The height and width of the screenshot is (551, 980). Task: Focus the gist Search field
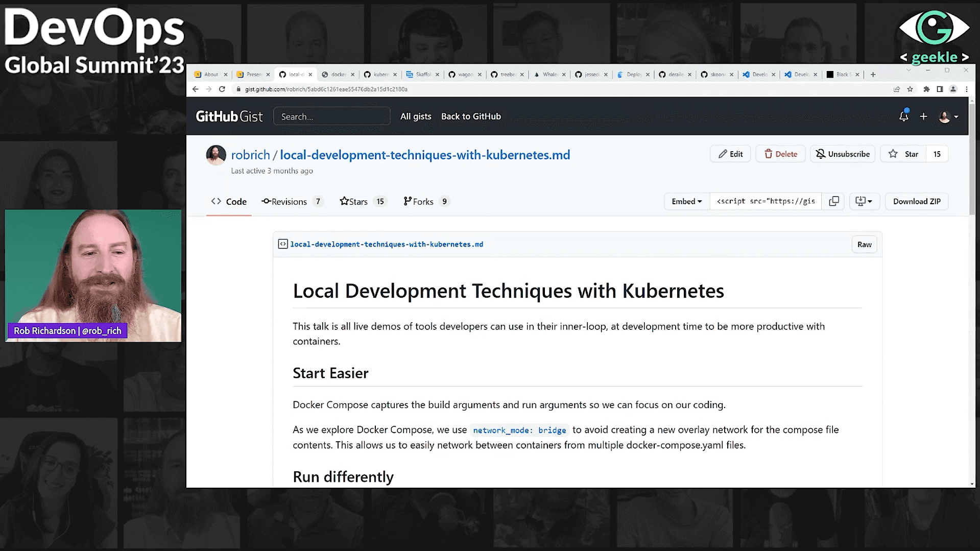coord(332,116)
